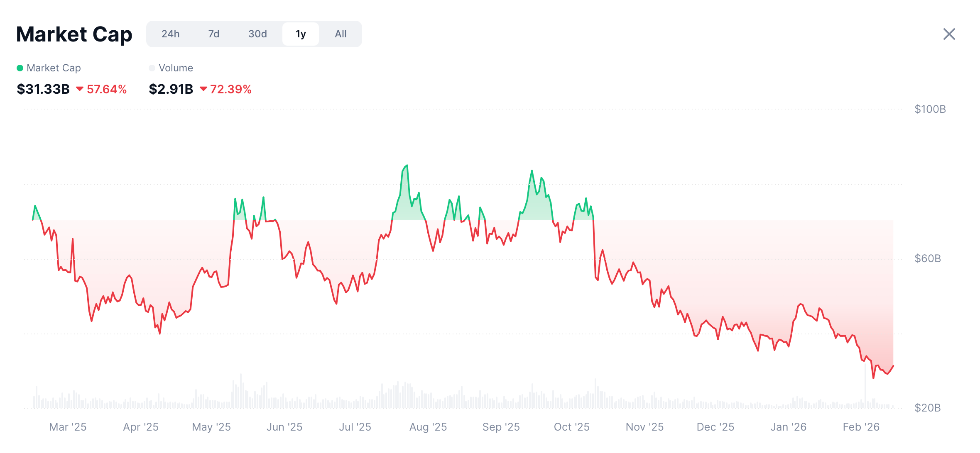Screen dimensions: 980x453
Task: Close the Market Cap chart panel
Action: tap(949, 34)
